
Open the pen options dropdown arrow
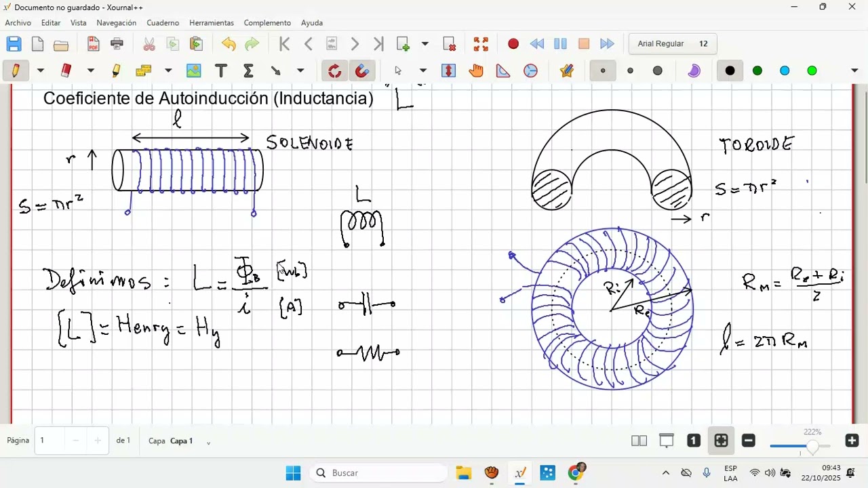click(41, 70)
